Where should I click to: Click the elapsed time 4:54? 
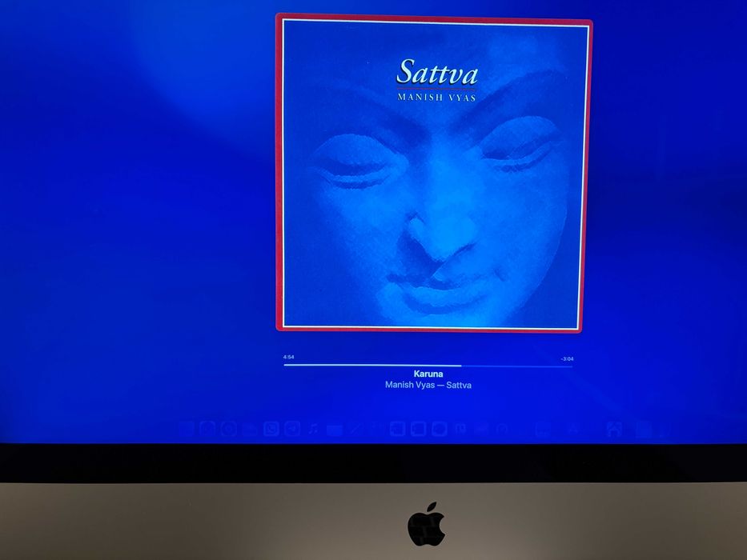click(x=289, y=357)
